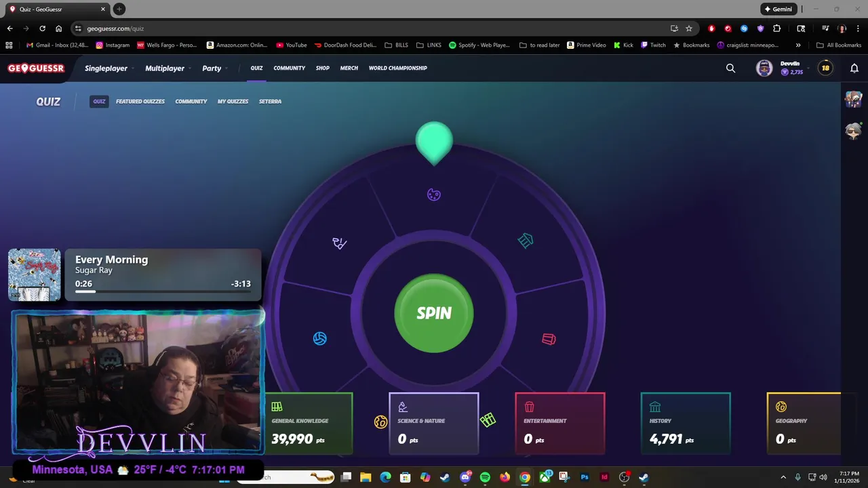
Task: Open the Geography category card
Action: click(804, 423)
